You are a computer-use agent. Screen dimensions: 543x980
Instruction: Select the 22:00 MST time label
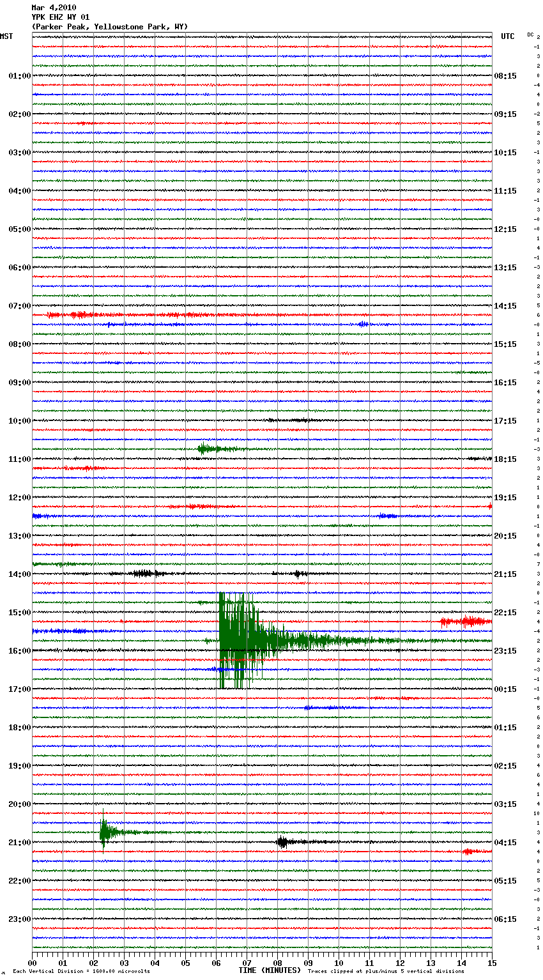click(x=20, y=881)
